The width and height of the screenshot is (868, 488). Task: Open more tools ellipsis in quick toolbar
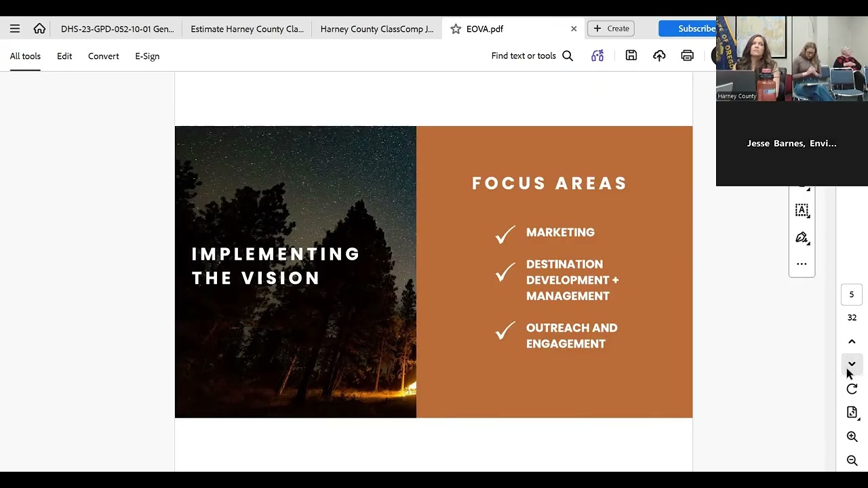pyautogui.click(x=802, y=264)
